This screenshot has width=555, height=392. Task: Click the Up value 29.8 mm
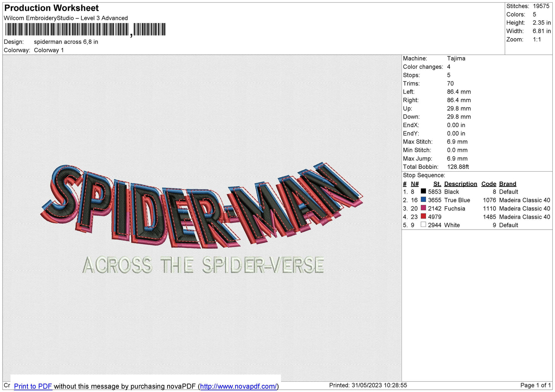coord(459,109)
